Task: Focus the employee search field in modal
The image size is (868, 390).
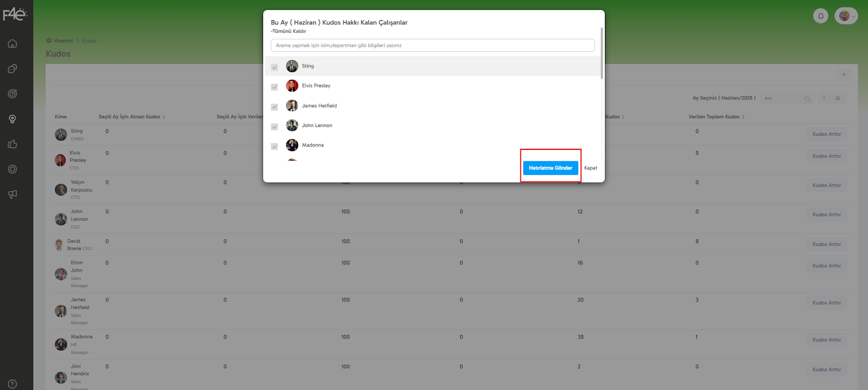Action: click(432, 45)
